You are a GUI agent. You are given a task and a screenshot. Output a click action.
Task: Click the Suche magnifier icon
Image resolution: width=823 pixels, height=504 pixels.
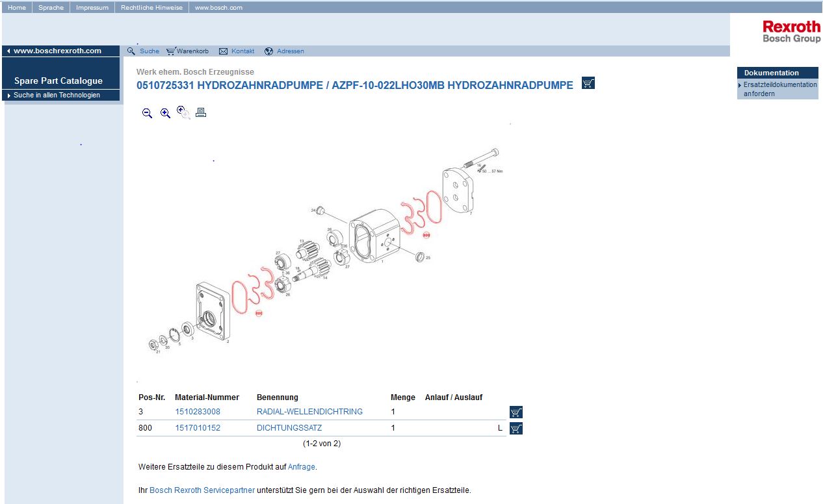pyautogui.click(x=131, y=51)
